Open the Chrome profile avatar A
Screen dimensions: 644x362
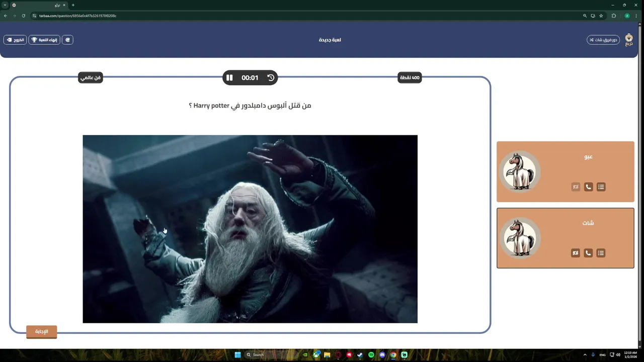627,16
